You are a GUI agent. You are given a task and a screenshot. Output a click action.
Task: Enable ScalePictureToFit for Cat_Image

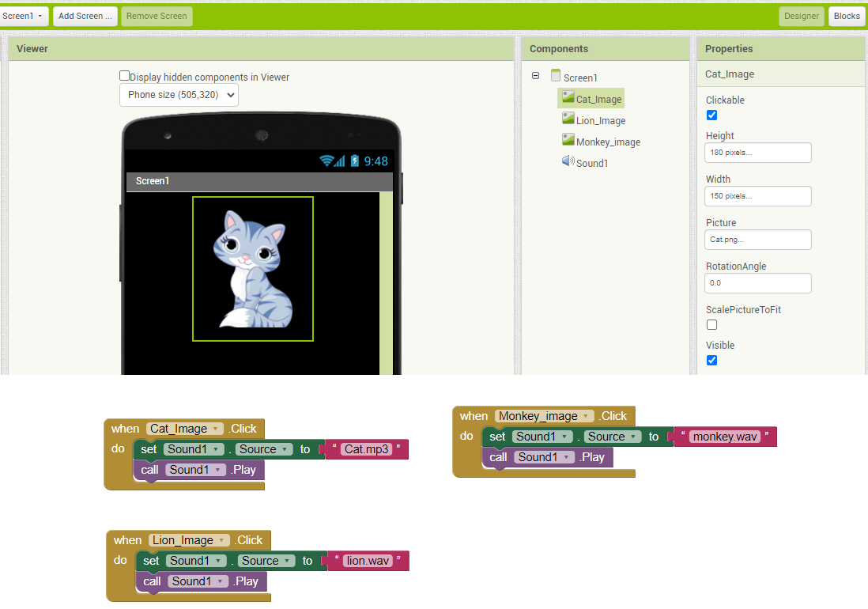(711, 324)
